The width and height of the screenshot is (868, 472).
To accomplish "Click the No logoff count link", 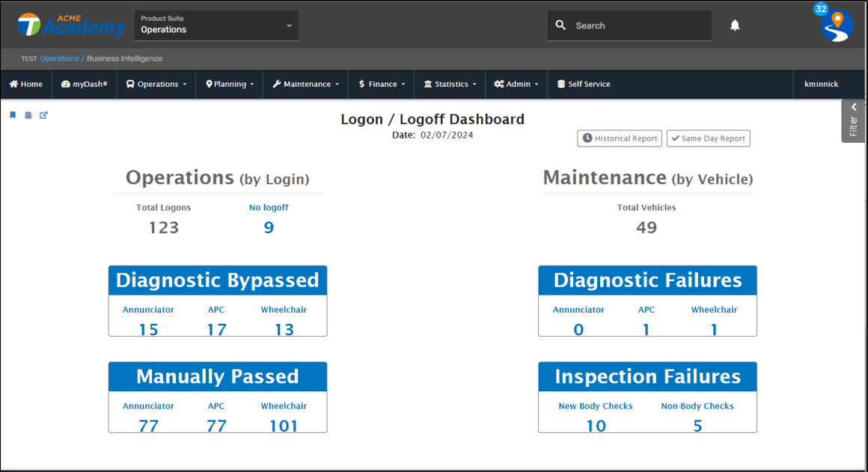I will (269, 227).
